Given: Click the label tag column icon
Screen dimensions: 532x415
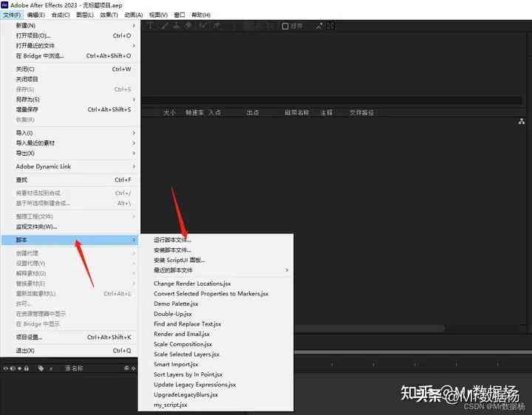Looking at the screenshot, I should point(41,368).
